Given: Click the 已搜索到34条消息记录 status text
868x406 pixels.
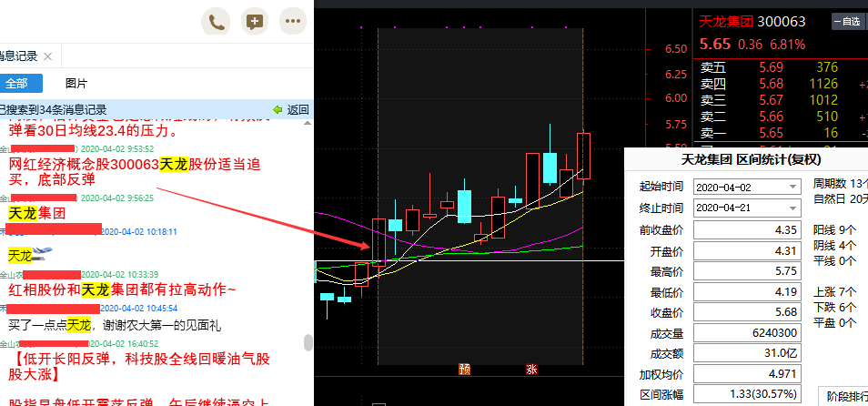Looking at the screenshot, I should [53, 109].
